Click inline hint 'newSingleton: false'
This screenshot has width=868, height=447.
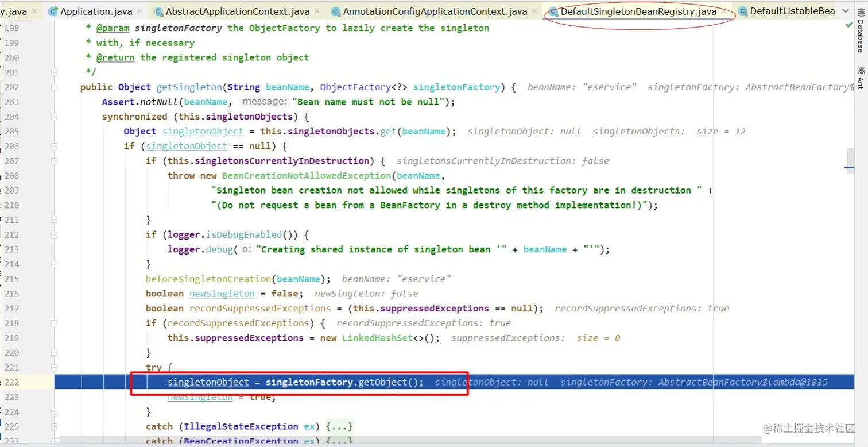click(367, 294)
